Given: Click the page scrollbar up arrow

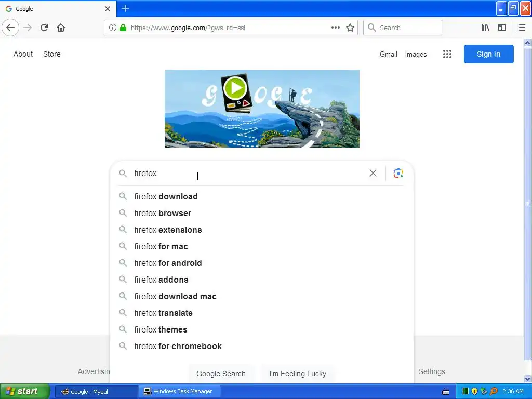Looking at the screenshot, I should (x=527, y=43).
